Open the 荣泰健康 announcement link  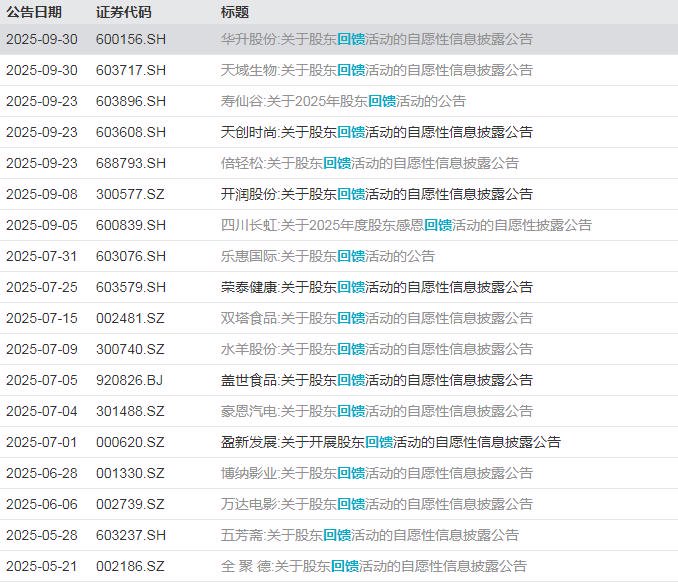tap(377, 287)
